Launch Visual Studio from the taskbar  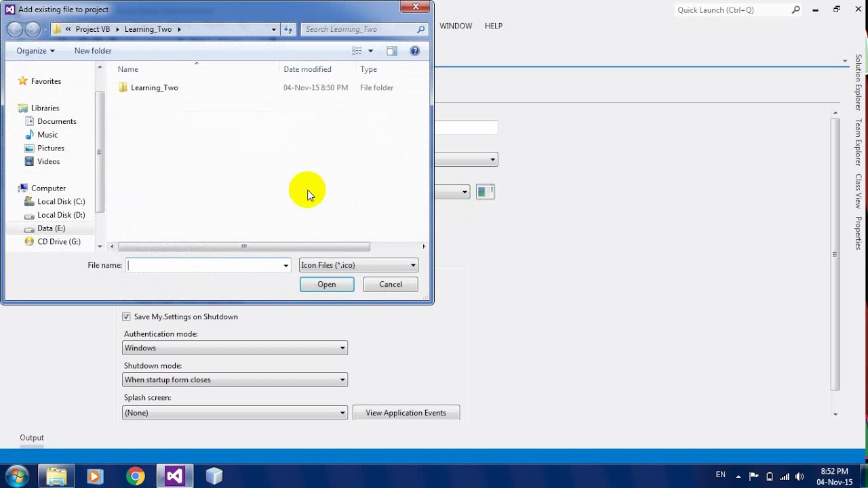click(174, 475)
